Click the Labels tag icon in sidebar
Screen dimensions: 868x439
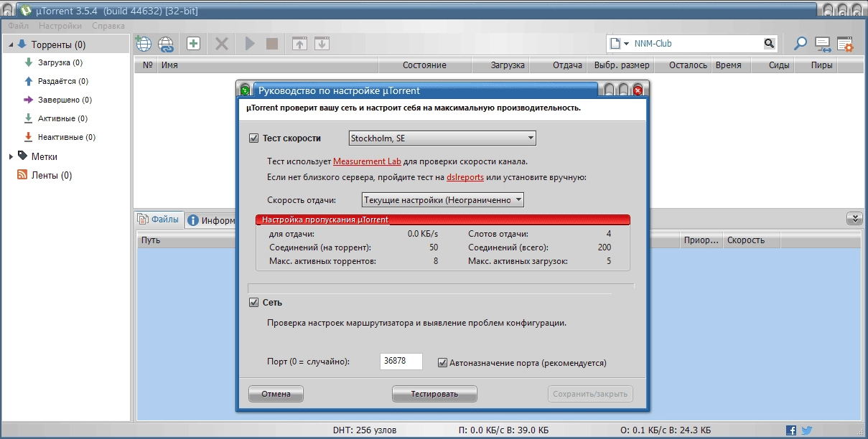22,156
